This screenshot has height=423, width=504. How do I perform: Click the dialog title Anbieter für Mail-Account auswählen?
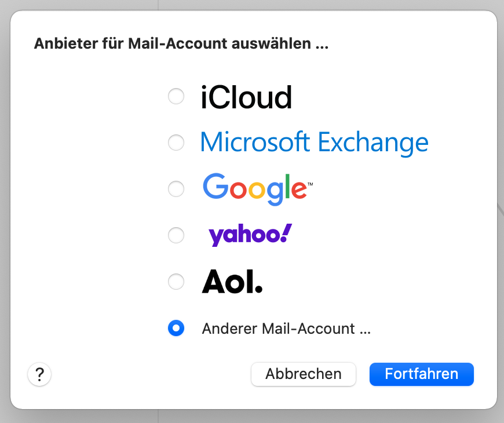[181, 44]
